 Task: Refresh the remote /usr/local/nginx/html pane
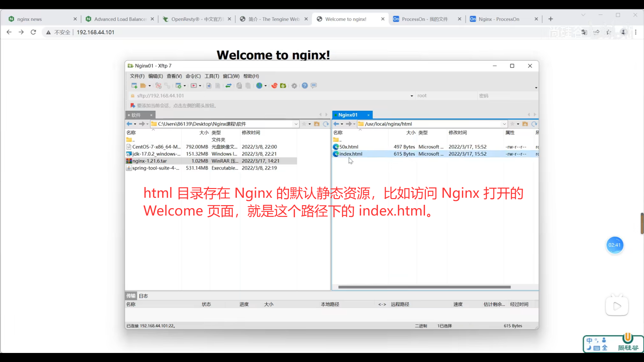click(534, 124)
